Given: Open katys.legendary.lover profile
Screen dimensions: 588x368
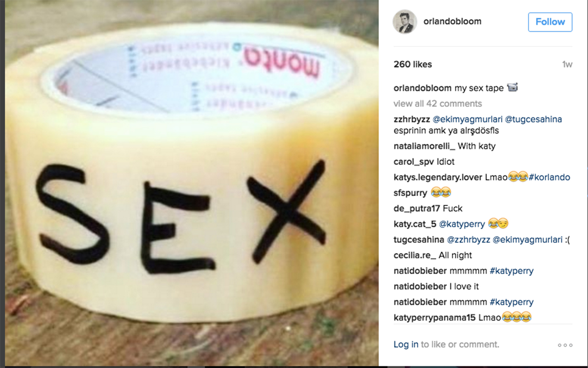Looking at the screenshot, I should [x=438, y=177].
